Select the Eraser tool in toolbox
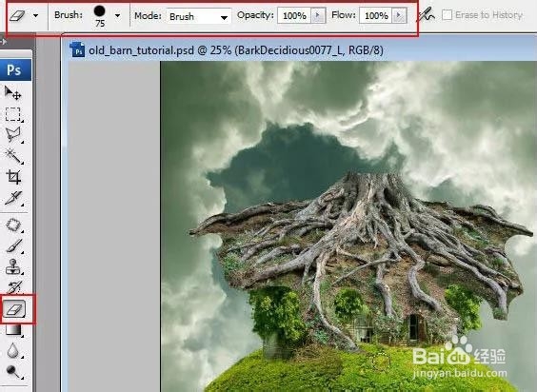The image size is (537, 392). coord(14,309)
